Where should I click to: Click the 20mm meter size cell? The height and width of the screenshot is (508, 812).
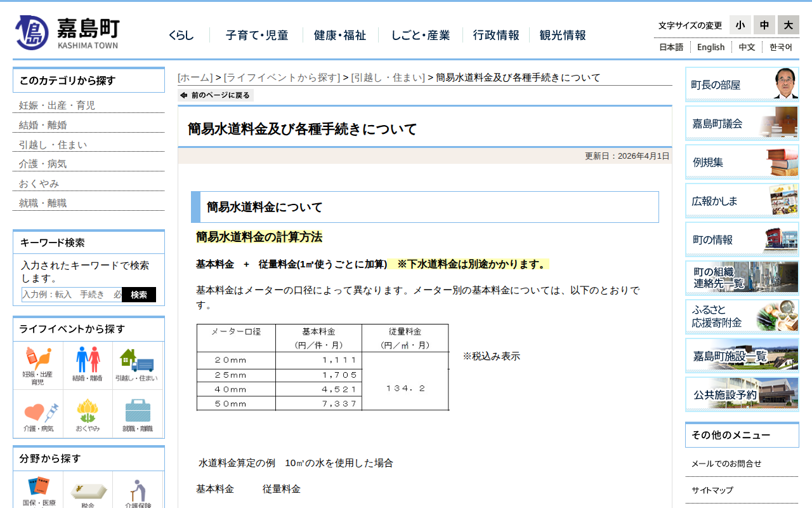tap(236, 360)
